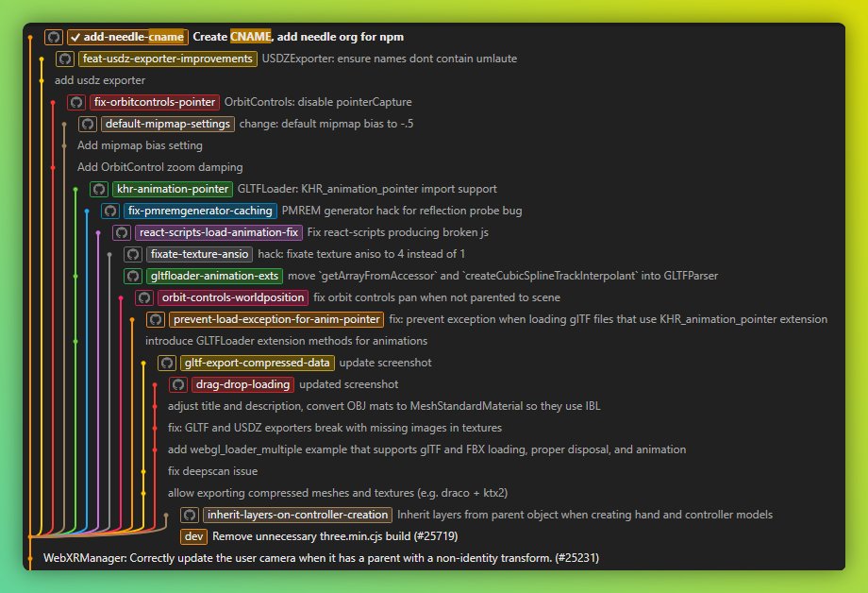The image size is (868, 593).
Task: Click GitHub icon beside prevent-load-exception-for-anim-pointer
Action: click(156, 319)
